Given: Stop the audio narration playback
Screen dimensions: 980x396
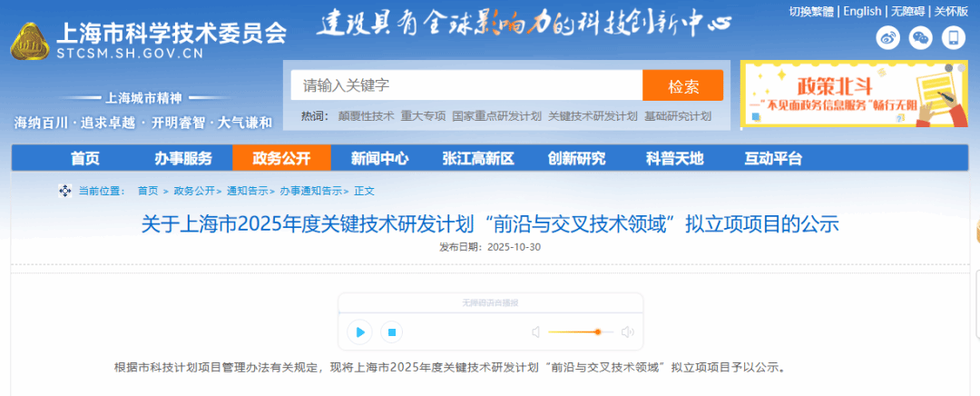Looking at the screenshot, I should [x=392, y=332].
